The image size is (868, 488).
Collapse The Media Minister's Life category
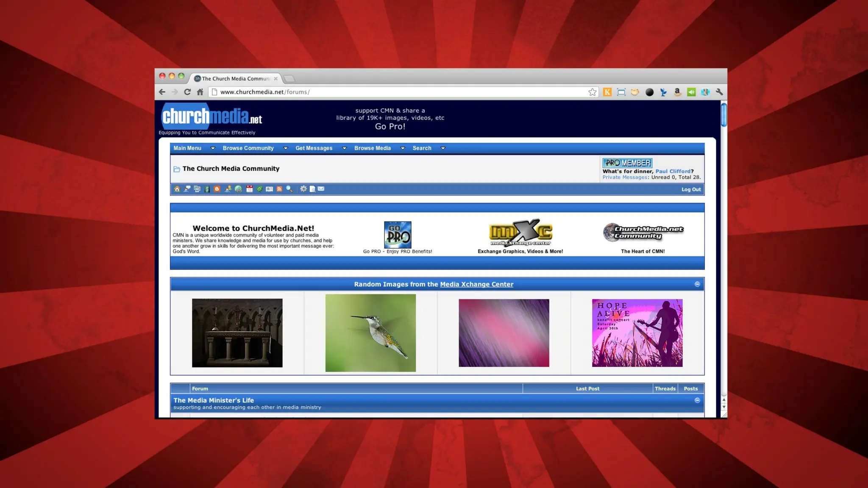tap(697, 400)
